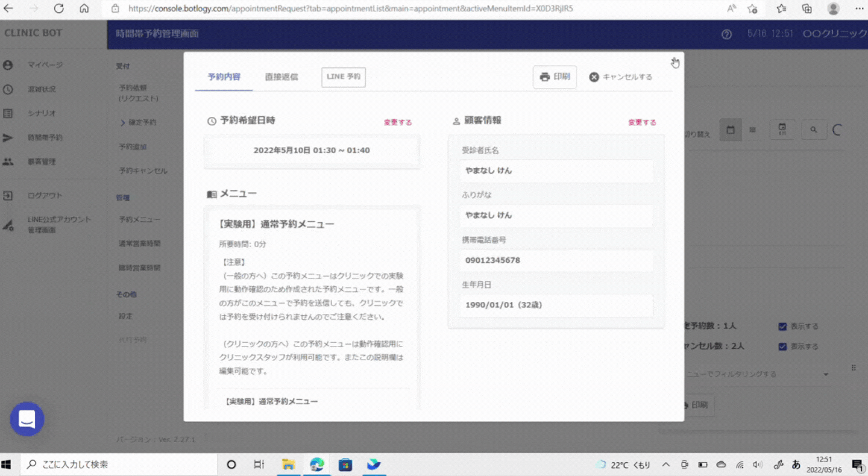Select the シナリオ sidebar icon
Screen dimensions: 868x476
click(x=8, y=113)
